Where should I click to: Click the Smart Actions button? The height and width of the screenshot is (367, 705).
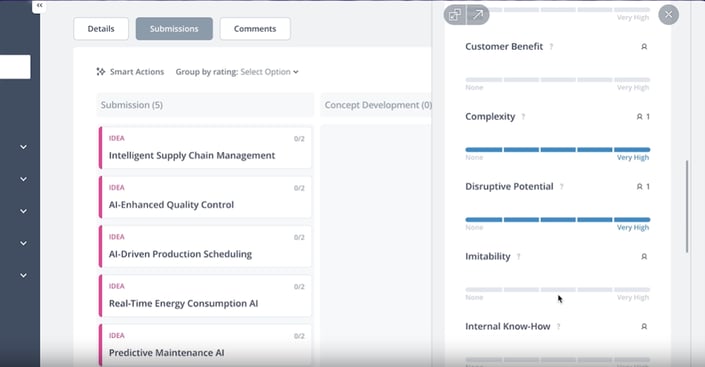click(x=130, y=72)
